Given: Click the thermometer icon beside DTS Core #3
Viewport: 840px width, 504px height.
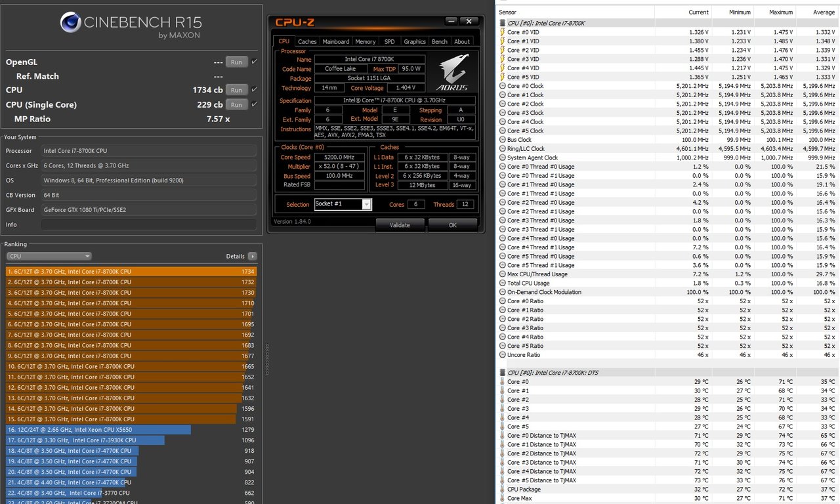Looking at the screenshot, I should tap(503, 408).
